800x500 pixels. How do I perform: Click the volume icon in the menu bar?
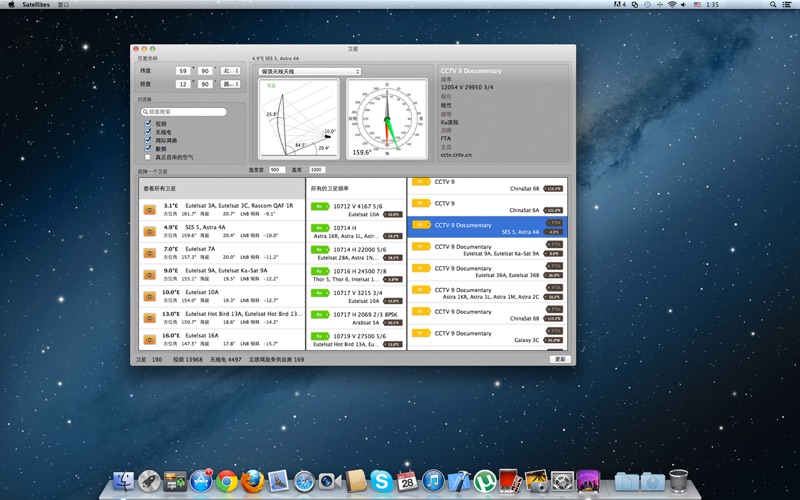point(684,4)
